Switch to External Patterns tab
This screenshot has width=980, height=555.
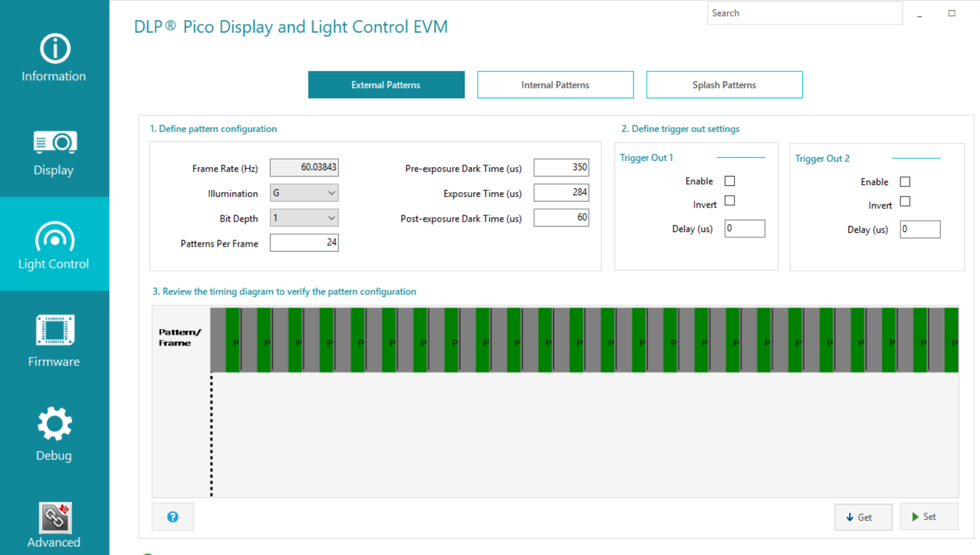pos(386,84)
